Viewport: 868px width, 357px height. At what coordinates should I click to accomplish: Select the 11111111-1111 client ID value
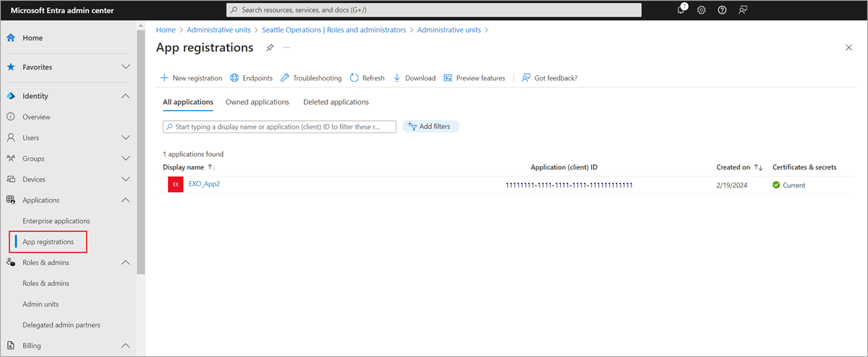569,185
